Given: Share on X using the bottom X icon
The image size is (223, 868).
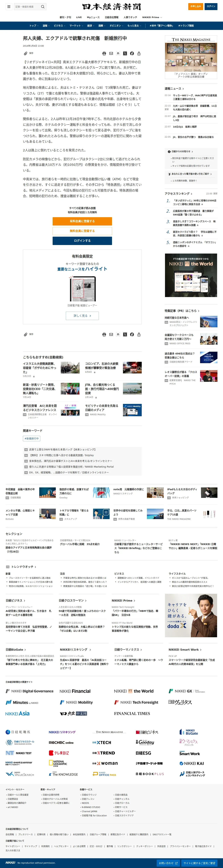Looking at the screenshot, I should click(x=125, y=334).
